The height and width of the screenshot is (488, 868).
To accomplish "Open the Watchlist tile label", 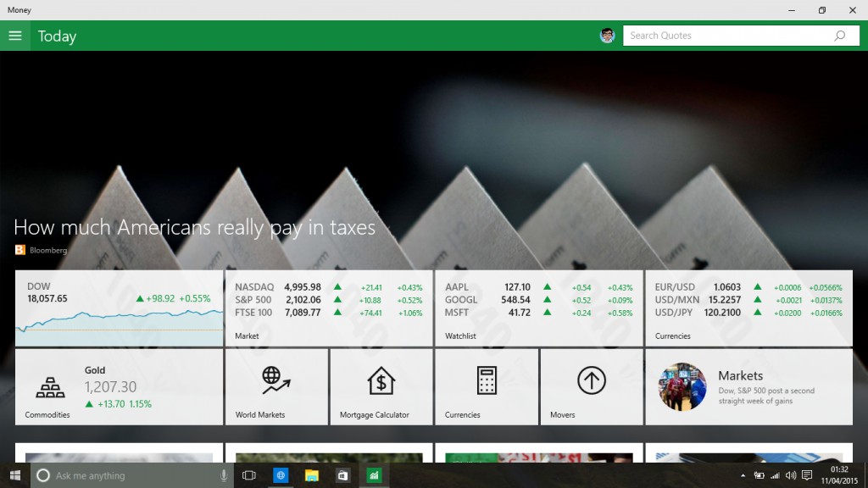I will pos(460,335).
